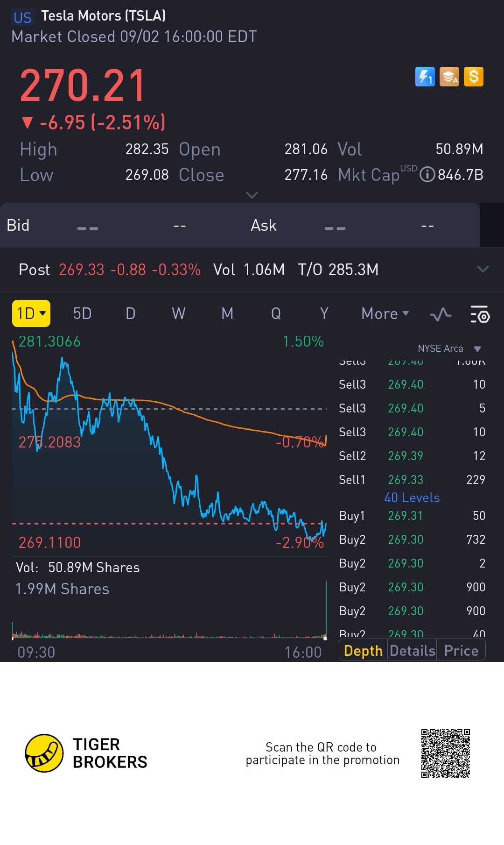The image size is (504, 845).
Task: Tap the Sell1 269.33 order row
Action: (412, 480)
